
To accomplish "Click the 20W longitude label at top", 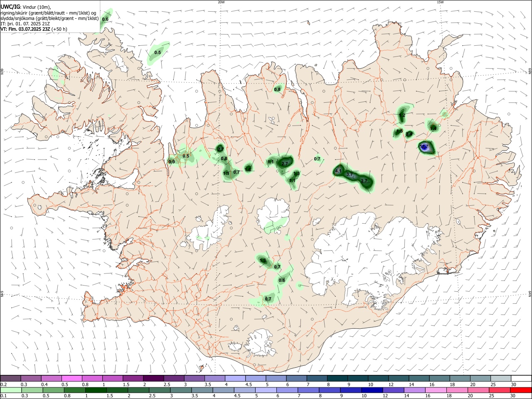I will [x=221, y=2].
